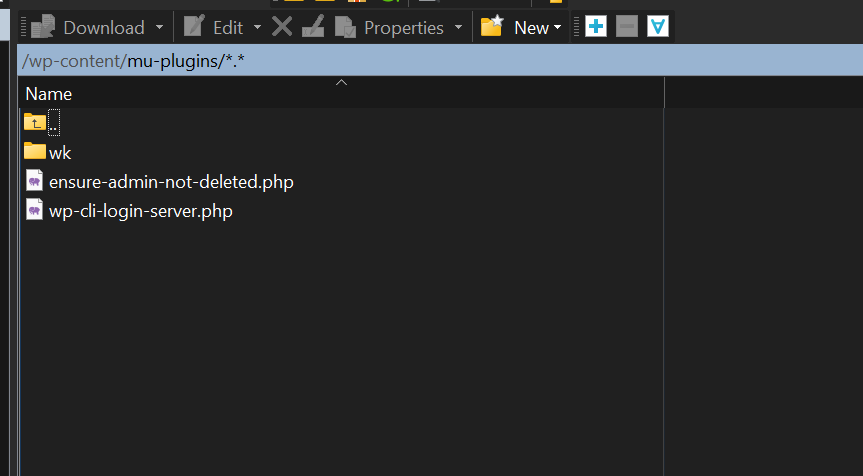Click the wp-content segment in path bar

coord(76,62)
